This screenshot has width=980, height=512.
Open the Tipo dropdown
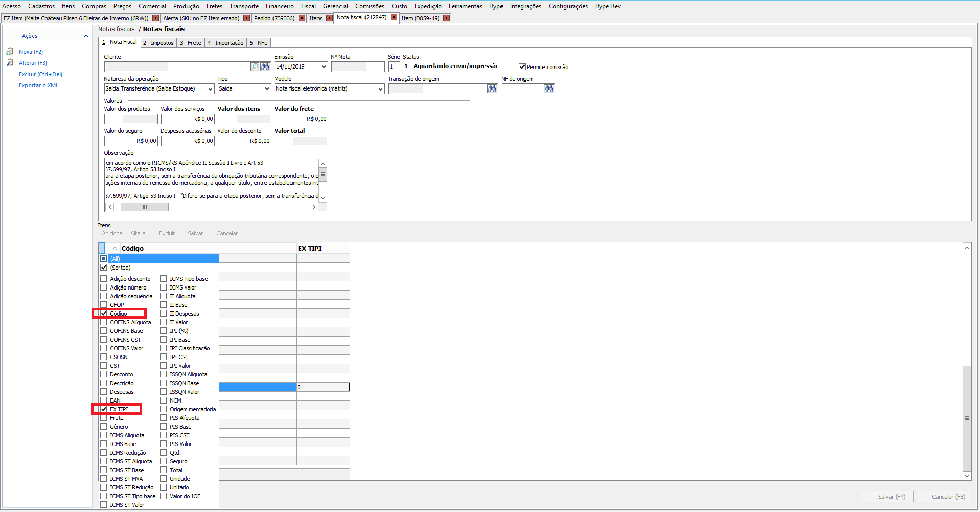[x=267, y=89]
